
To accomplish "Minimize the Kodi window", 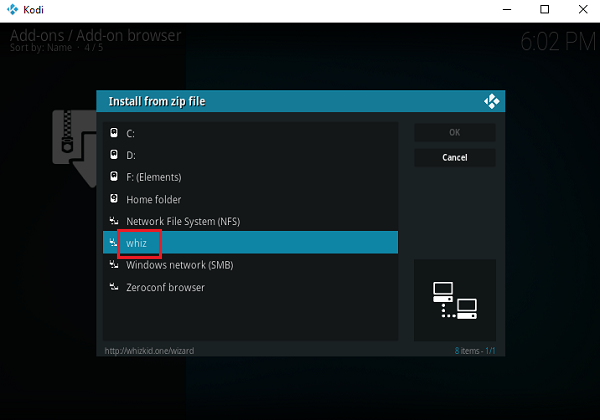I will pyautogui.click(x=507, y=10).
